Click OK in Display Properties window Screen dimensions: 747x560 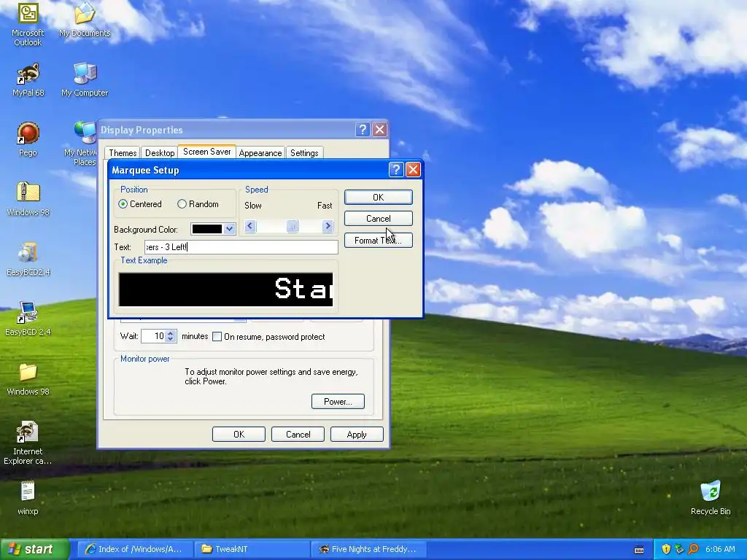(239, 435)
